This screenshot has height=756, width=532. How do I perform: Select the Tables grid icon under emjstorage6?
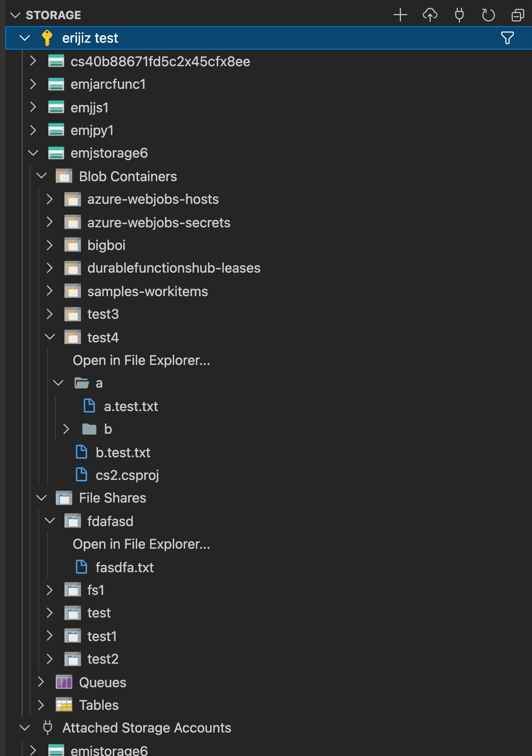[x=64, y=705]
